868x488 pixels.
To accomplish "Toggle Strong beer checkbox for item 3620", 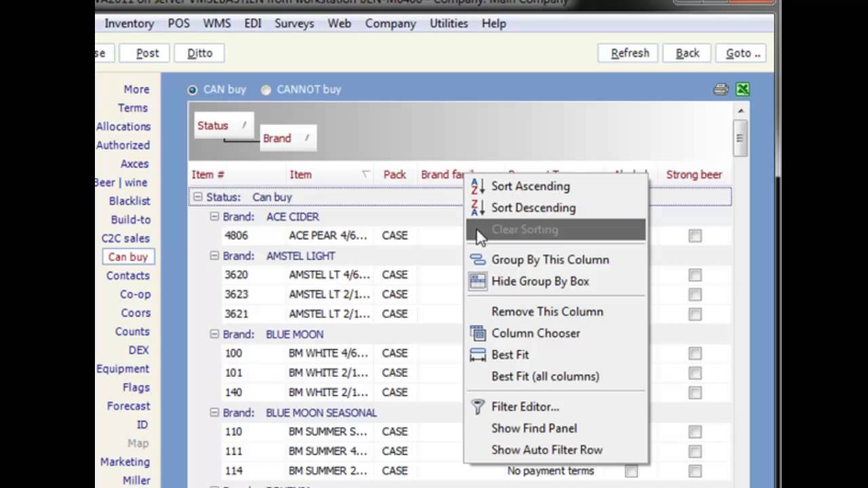I will click(x=695, y=275).
